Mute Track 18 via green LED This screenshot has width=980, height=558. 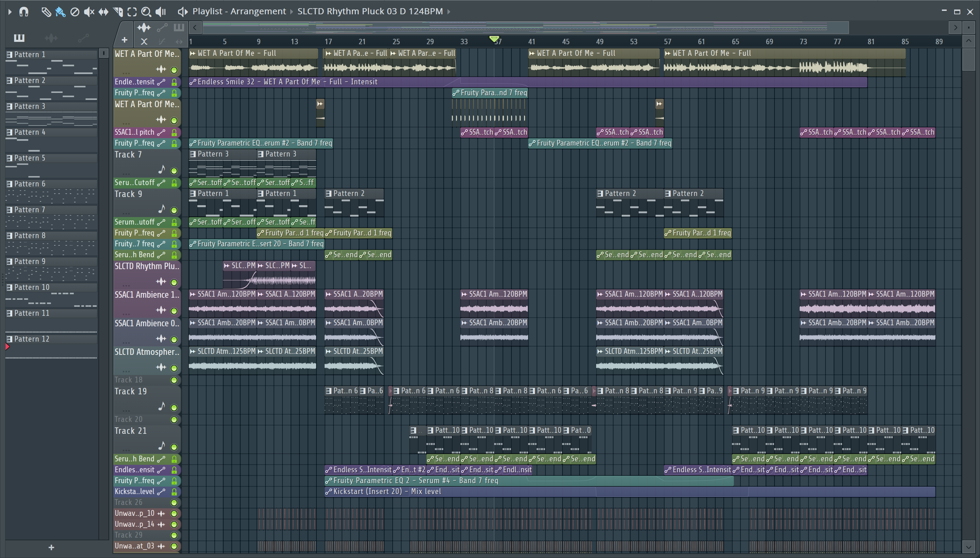[x=174, y=380]
